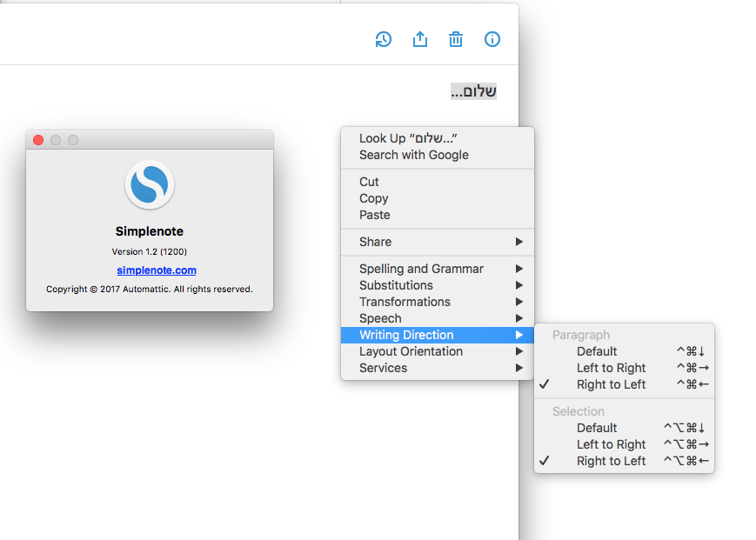Click the Layout Orientation menu entry
Screen dimensions: 756x540
410,351
